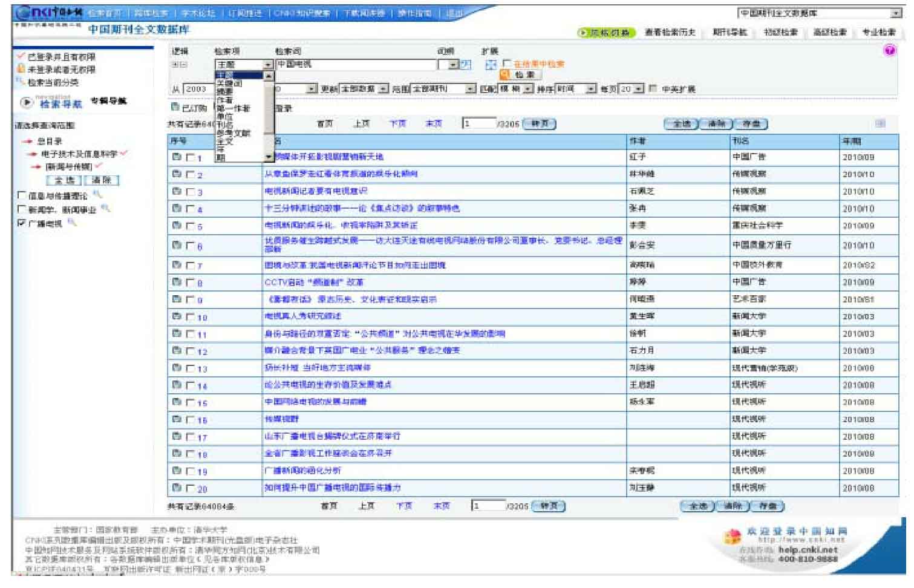Click the save icon in result row 9
The height and width of the screenshot is (588, 914).
(177, 299)
